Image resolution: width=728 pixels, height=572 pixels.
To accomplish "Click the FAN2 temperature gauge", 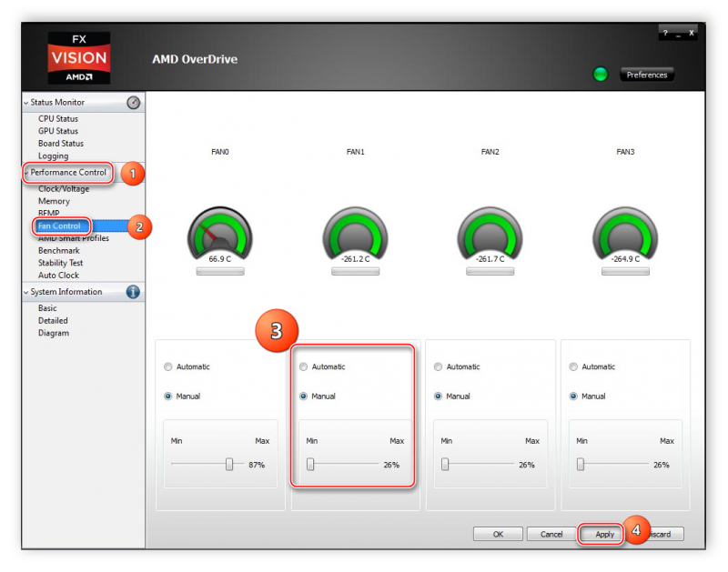I will (490, 236).
